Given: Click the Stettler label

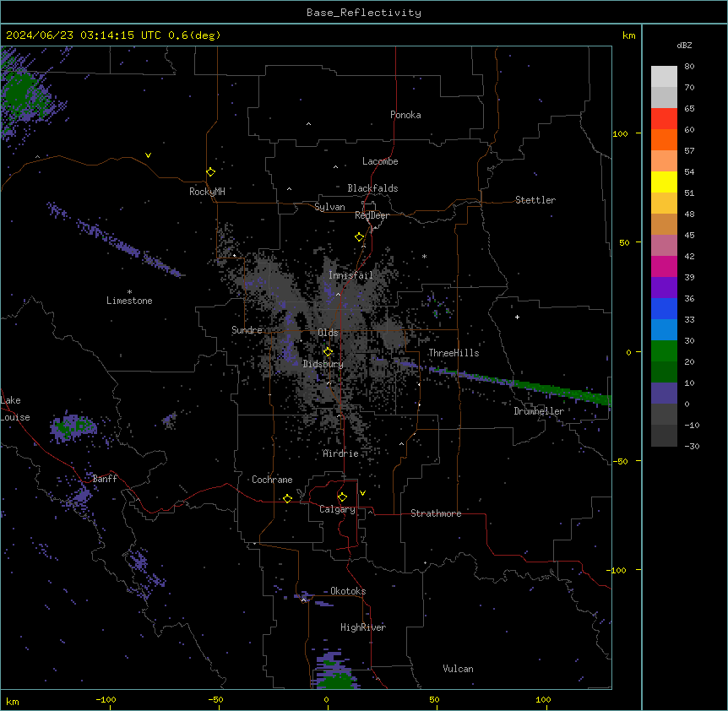Looking at the screenshot, I should click(x=535, y=200).
